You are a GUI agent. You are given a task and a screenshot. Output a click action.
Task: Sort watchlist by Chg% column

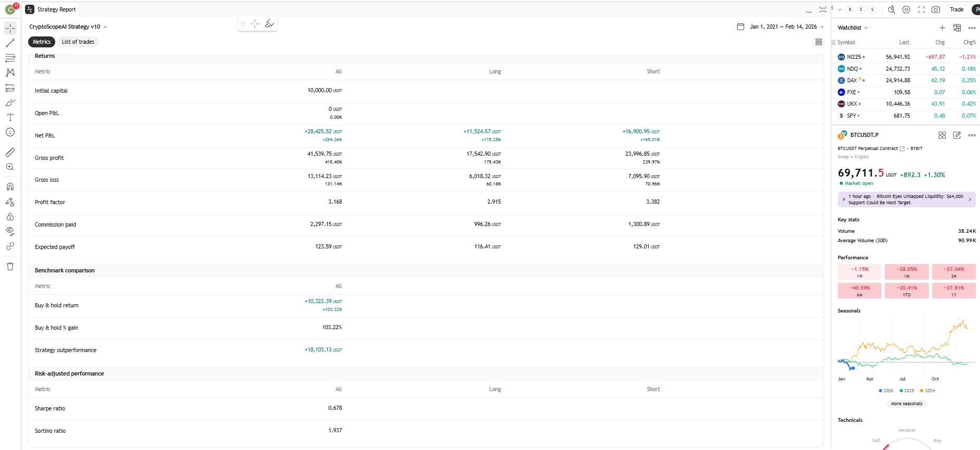pyautogui.click(x=970, y=42)
